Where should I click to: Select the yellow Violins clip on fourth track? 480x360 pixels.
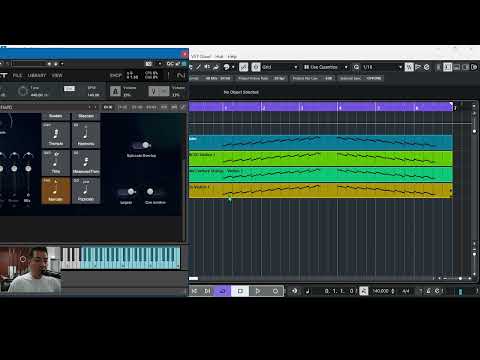[321, 191]
